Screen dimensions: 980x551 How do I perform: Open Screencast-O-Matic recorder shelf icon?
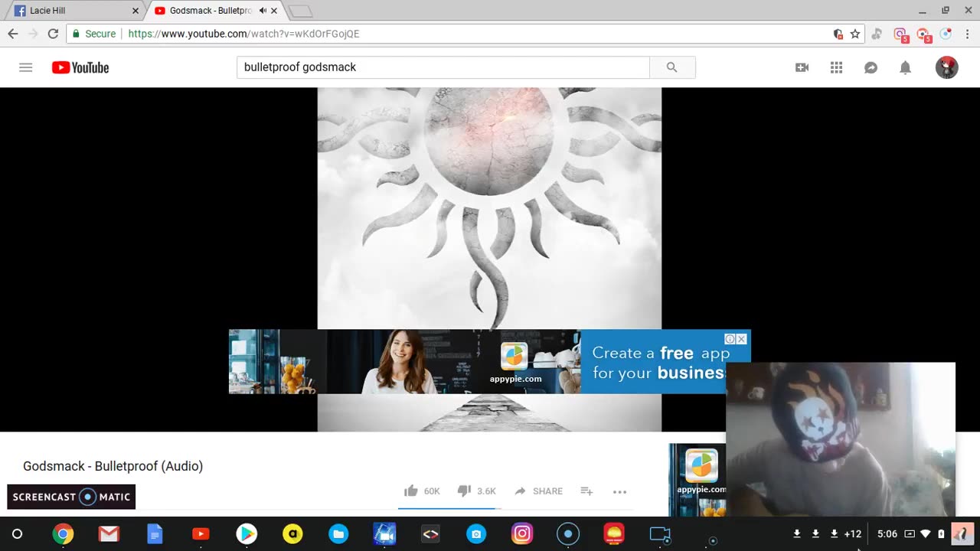(x=568, y=534)
